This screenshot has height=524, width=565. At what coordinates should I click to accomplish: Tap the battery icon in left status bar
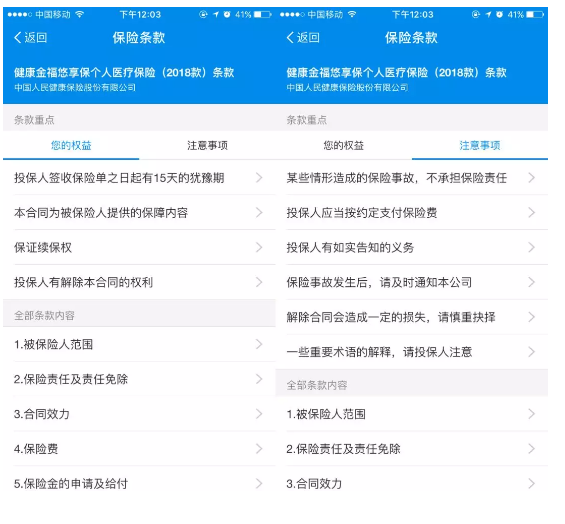[x=262, y=15]
